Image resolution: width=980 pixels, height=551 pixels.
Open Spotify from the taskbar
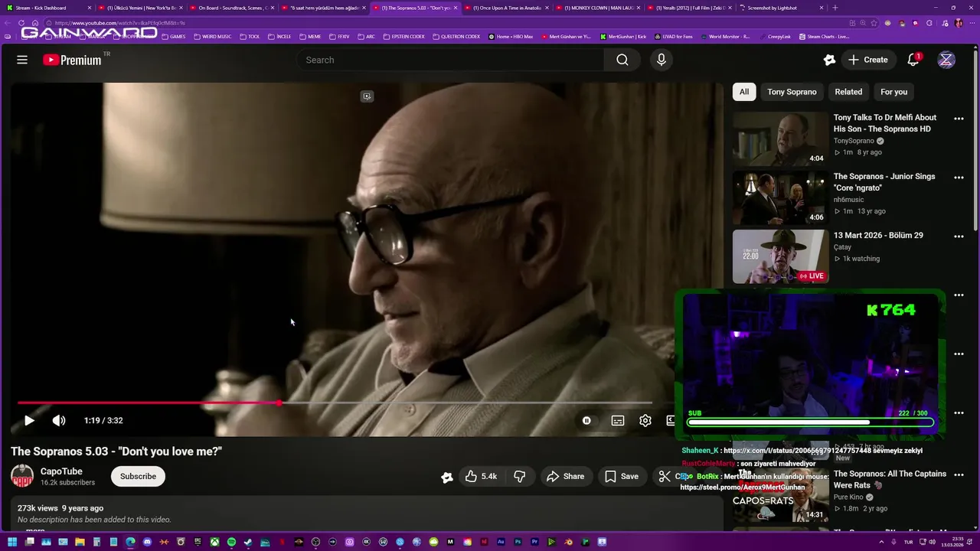pyautogui.click(x=231, y=542)
